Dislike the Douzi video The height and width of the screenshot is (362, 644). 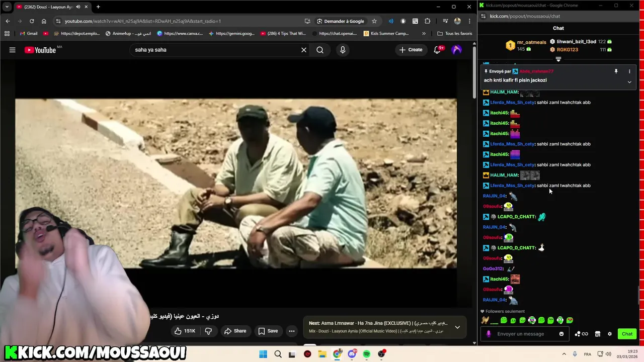point(208,331)
